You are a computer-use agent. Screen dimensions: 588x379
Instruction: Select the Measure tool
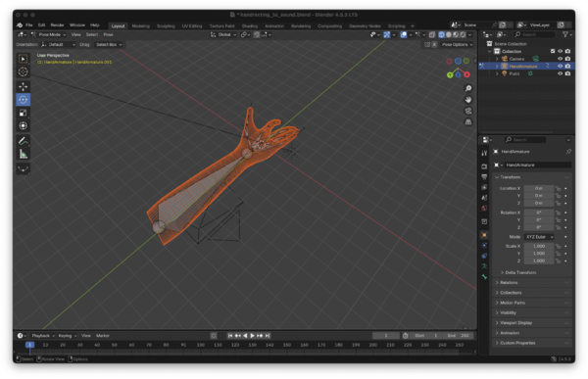pos(24,154)
